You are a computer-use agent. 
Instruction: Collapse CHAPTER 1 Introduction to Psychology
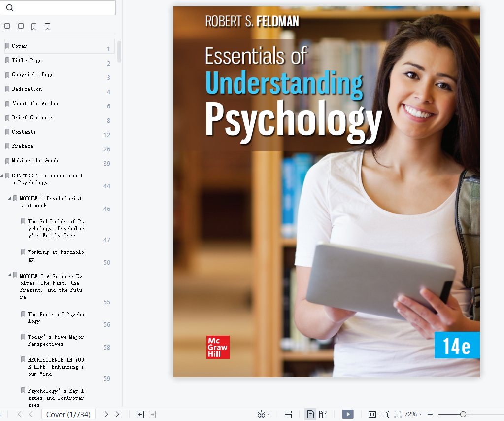pyautogui.click(x=2, y=175)
